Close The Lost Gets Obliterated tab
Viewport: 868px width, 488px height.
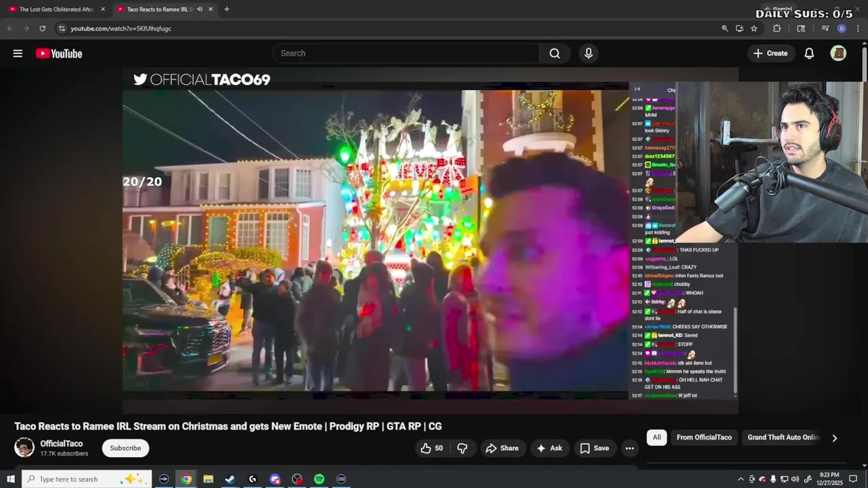(103, 9)
